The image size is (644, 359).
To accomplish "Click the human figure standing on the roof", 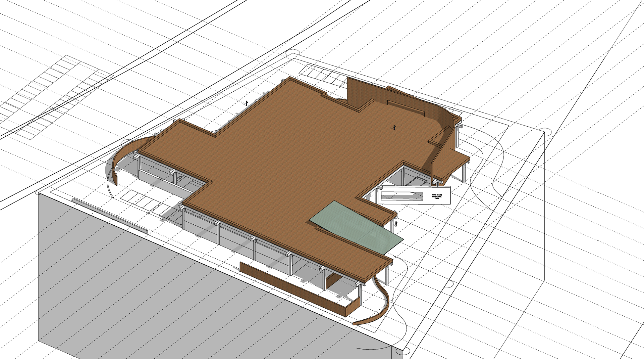I will 395,127.
